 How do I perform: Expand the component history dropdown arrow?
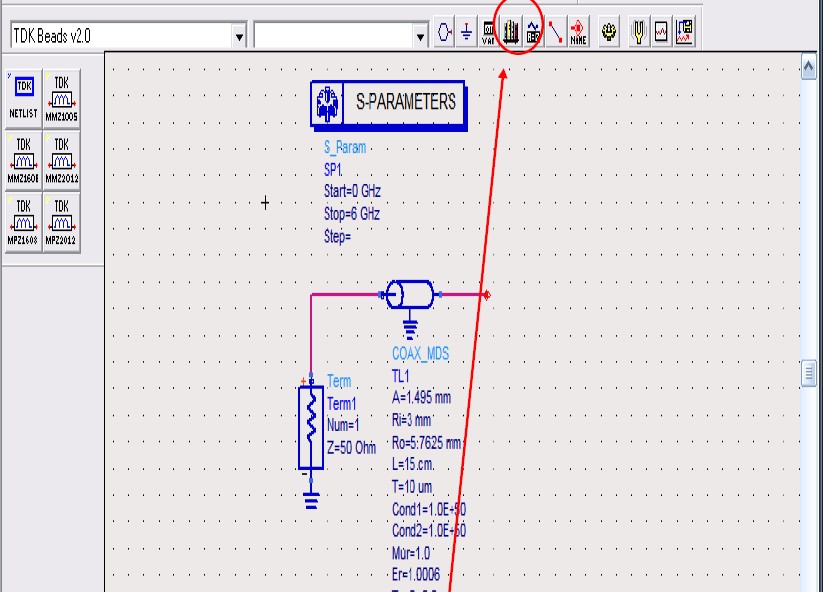420,37
